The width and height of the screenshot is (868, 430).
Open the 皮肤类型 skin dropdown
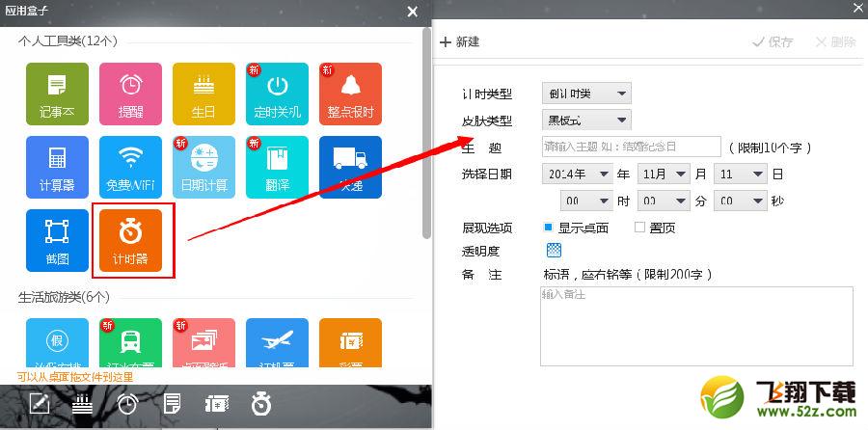click(x=586, y=120)
